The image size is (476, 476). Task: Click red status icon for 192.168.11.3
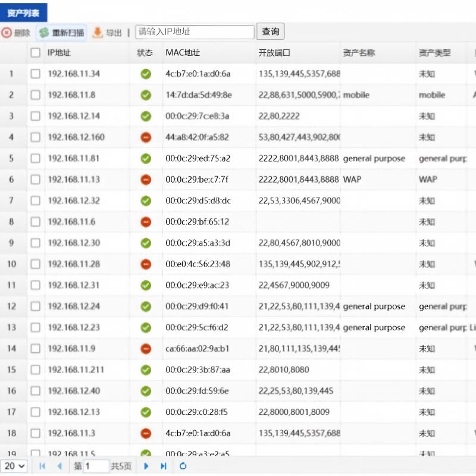[146, 433]
